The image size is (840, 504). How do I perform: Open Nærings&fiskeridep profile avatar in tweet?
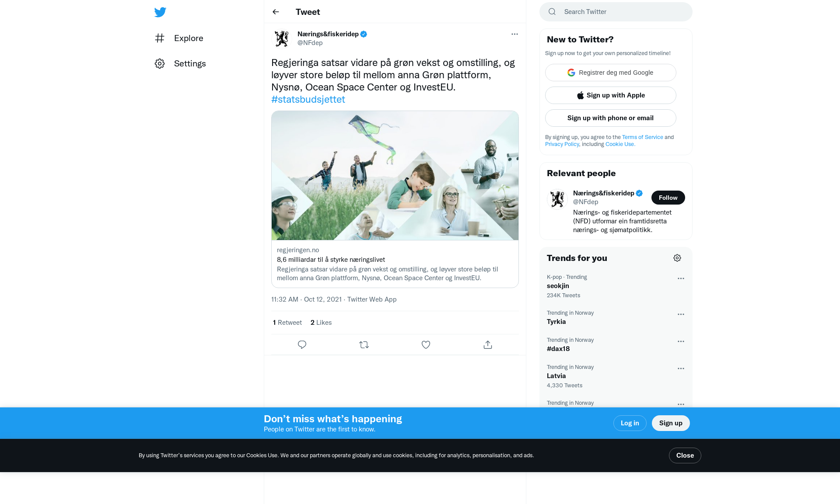point(282,38)
